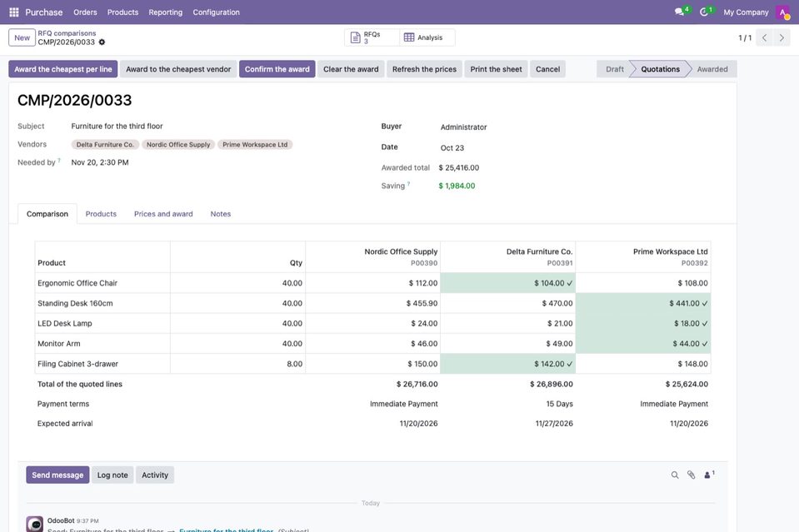Click Print the sheet button
Image resolution: width=799 pixels, height=532 pixels.
(497, 69)
